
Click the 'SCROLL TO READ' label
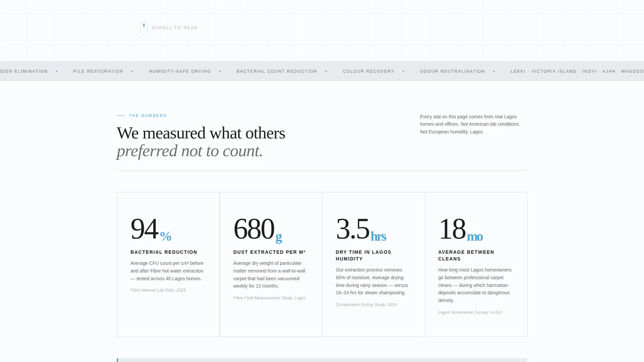pos(175,28)
